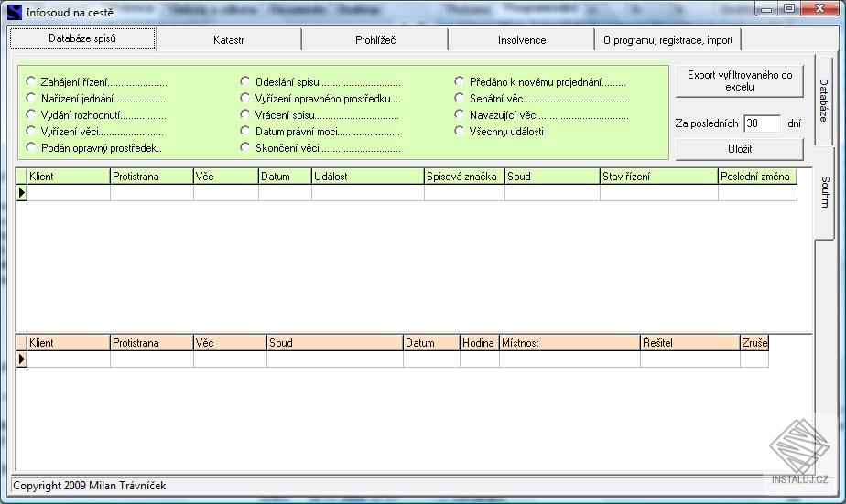Click the Uložit button
The height and width of the screenshot is (504, 846).
pos(740,149)
